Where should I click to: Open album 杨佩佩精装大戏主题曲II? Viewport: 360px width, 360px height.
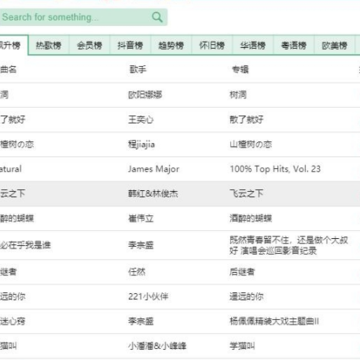click(274, 321)
